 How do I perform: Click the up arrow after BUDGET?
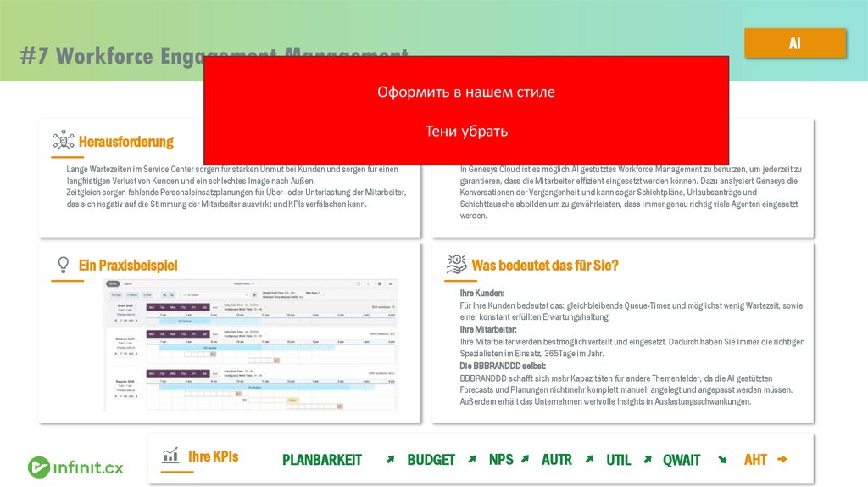tap(471, 459)
